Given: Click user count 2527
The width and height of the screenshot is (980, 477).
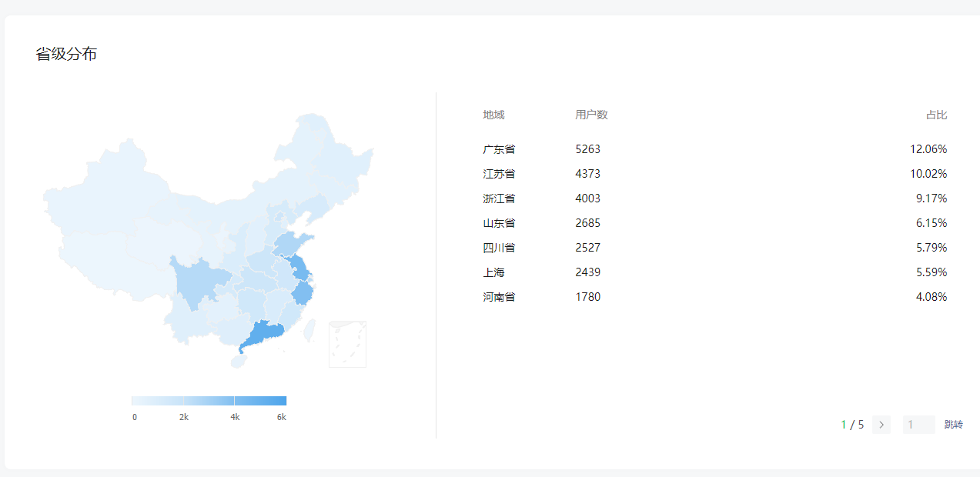Looking at the screenshot, I should (587, 248).
